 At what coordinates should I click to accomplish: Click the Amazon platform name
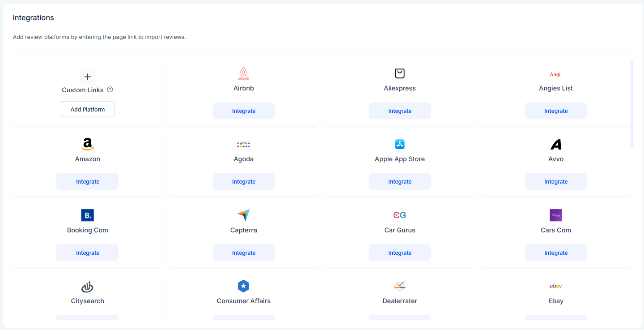coord(88,159)
